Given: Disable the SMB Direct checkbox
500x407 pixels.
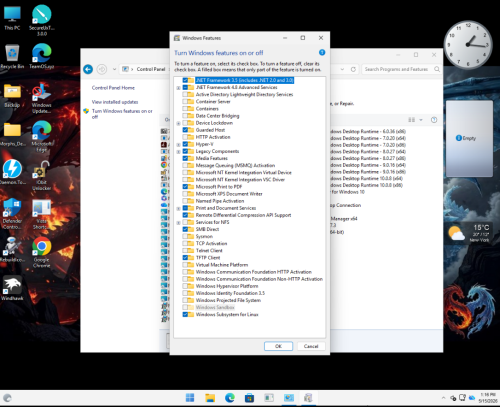Looking at the screenshot, I should (185, 229).
